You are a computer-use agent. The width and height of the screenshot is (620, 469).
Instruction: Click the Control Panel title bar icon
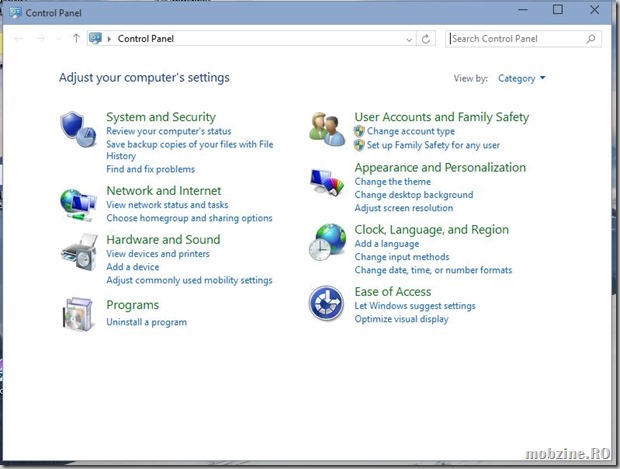(x=15, y=13)
